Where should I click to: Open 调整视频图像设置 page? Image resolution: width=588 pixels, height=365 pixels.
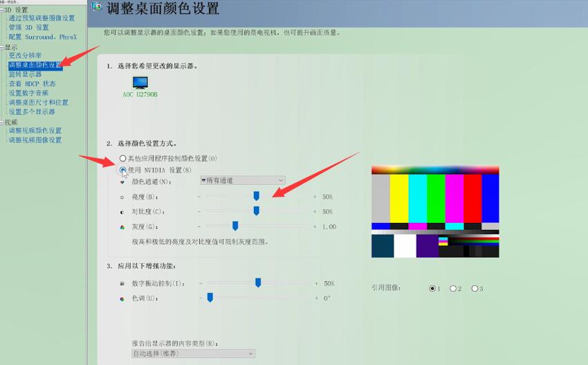tap(35, 140)
